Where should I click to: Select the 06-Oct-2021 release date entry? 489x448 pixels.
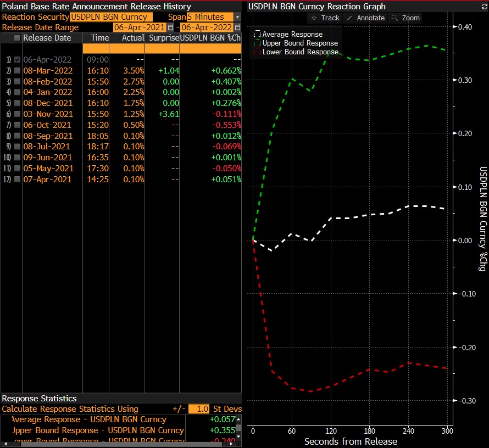pos(48,125)
